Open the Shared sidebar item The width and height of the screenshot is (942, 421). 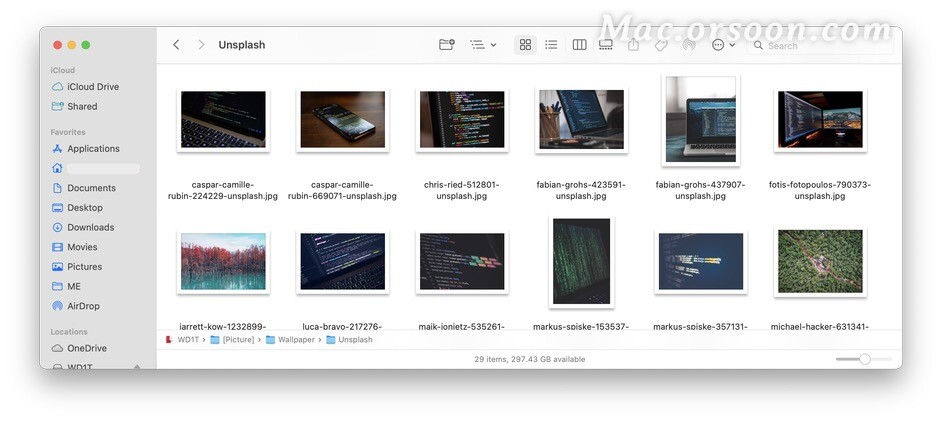click(82, 106)
